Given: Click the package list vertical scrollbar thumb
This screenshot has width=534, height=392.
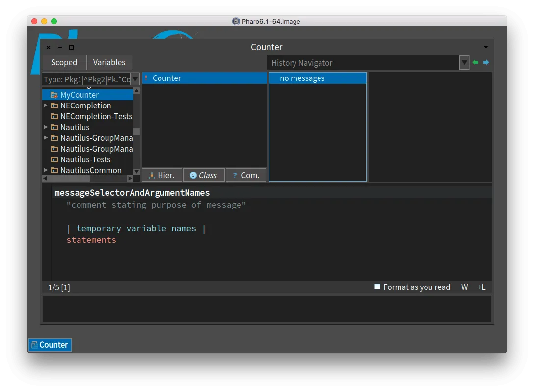Looking at the screenshot, I should coord(136,131).
